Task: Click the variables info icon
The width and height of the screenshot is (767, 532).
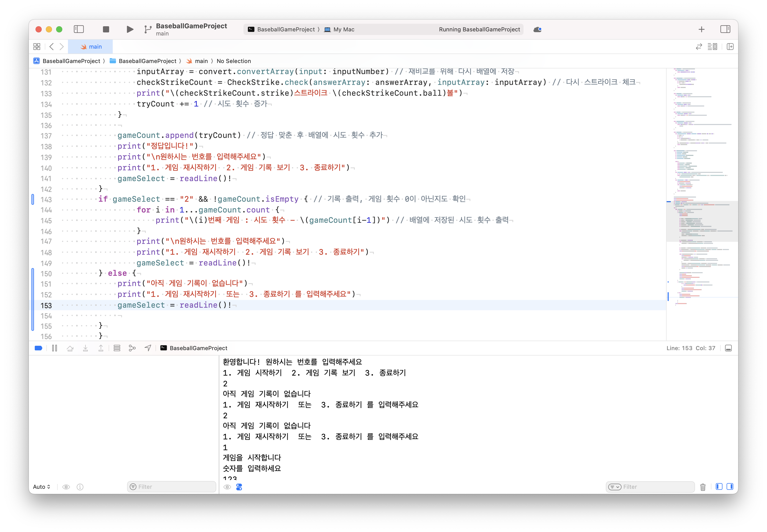Action: click(80, 487)
